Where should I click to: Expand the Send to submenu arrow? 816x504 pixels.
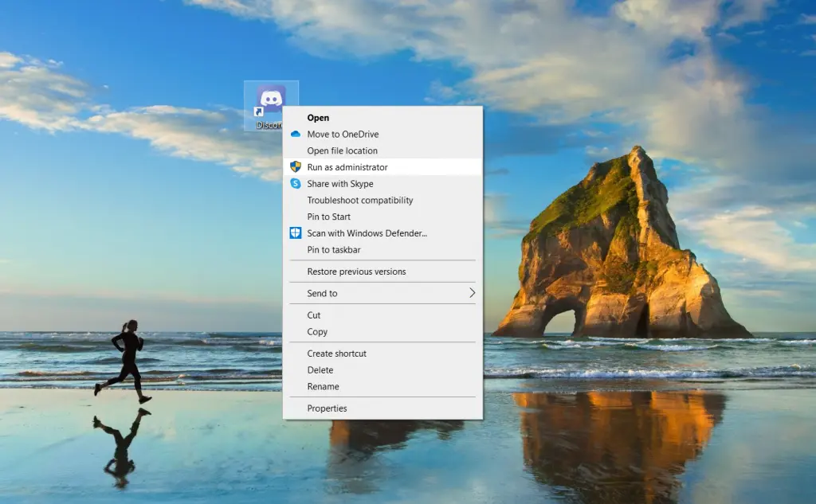(x=472, y=293)
